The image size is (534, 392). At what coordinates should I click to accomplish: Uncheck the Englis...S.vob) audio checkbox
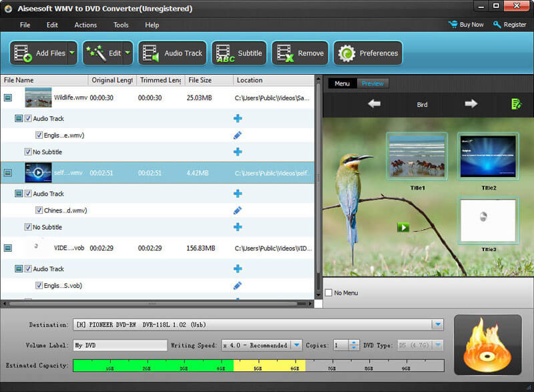39,285
